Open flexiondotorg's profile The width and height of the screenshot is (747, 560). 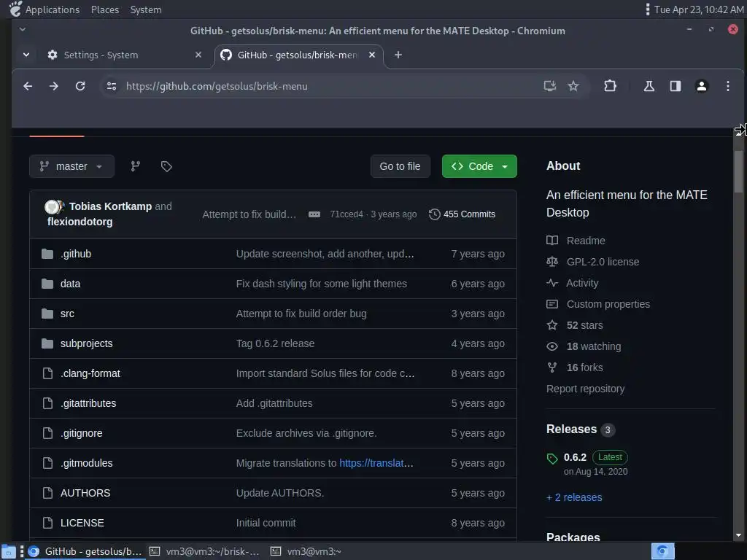tap(80, 222)
